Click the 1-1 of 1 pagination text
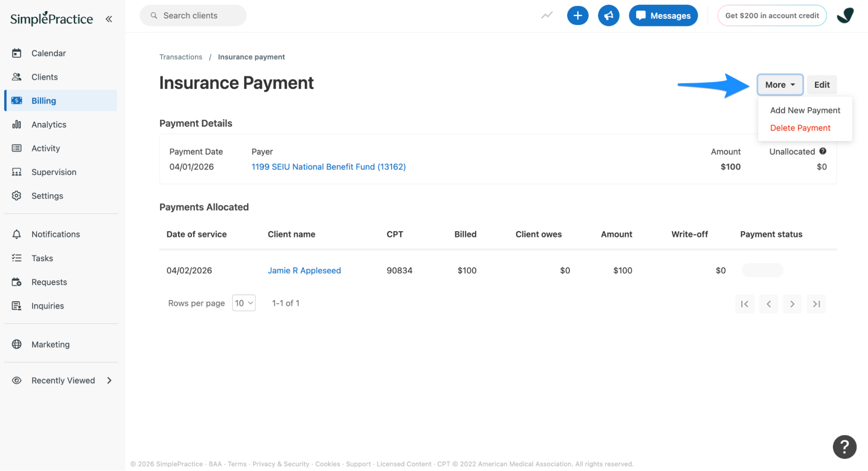 [x=285, y=303]
